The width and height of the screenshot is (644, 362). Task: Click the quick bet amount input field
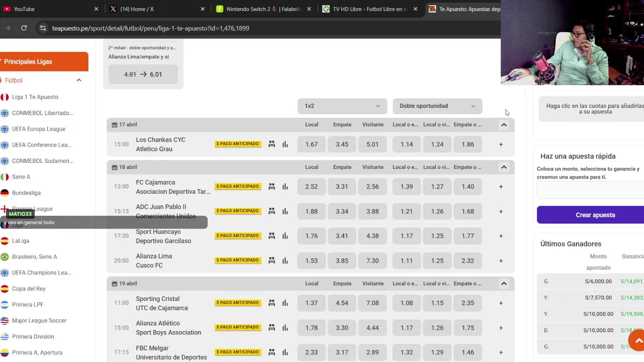point(590,191)
